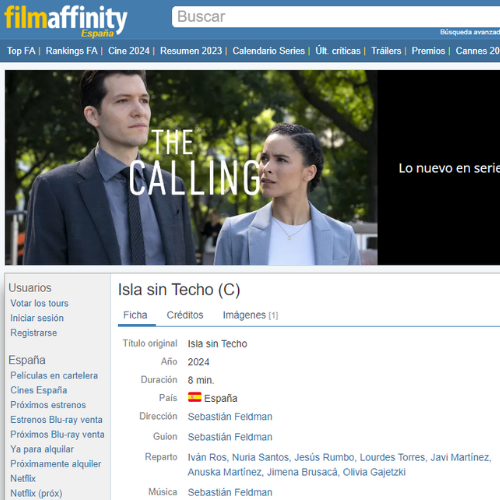This screenshot has width=500, height=500.
Task: Select the Ficha tab
Action: tap(135, 315)
